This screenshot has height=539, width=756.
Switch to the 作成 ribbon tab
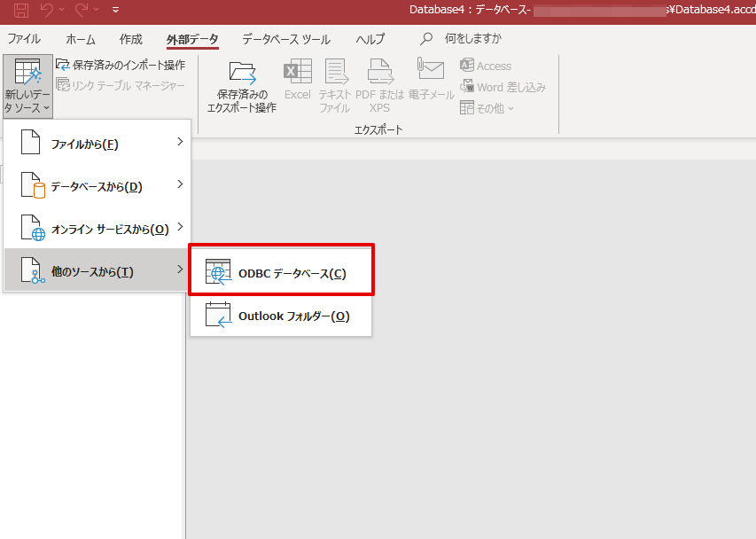click(130, 39)
